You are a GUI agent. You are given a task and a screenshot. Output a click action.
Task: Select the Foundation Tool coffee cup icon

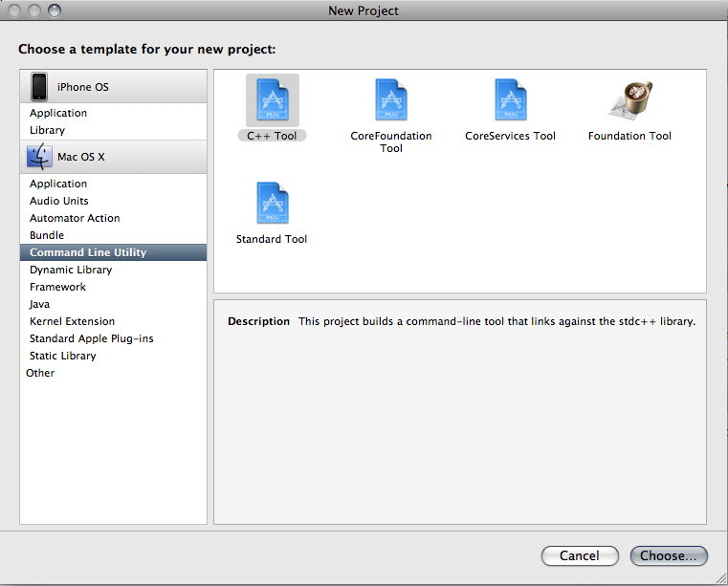click(629, 100)
